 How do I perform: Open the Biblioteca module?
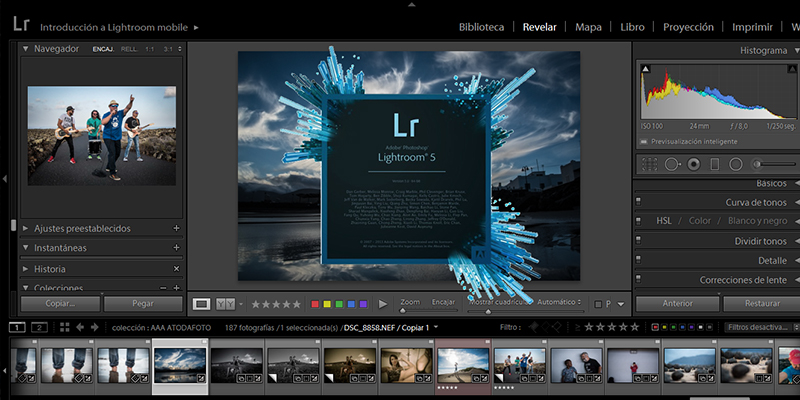[x=481, y=27]
